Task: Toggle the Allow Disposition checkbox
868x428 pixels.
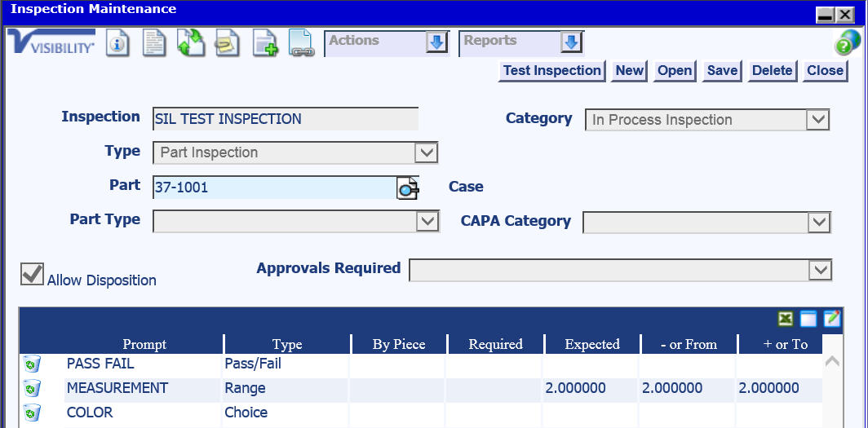Action: [x=32, y=274]
